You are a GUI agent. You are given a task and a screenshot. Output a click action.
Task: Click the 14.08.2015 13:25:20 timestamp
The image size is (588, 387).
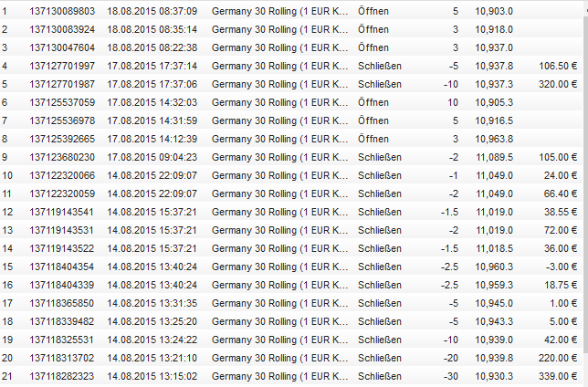[152, 321]
